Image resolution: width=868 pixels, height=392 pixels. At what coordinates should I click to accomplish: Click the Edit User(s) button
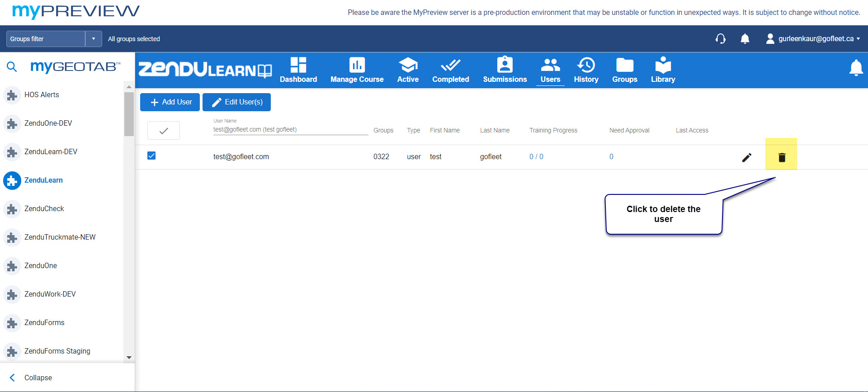point(236,102)
